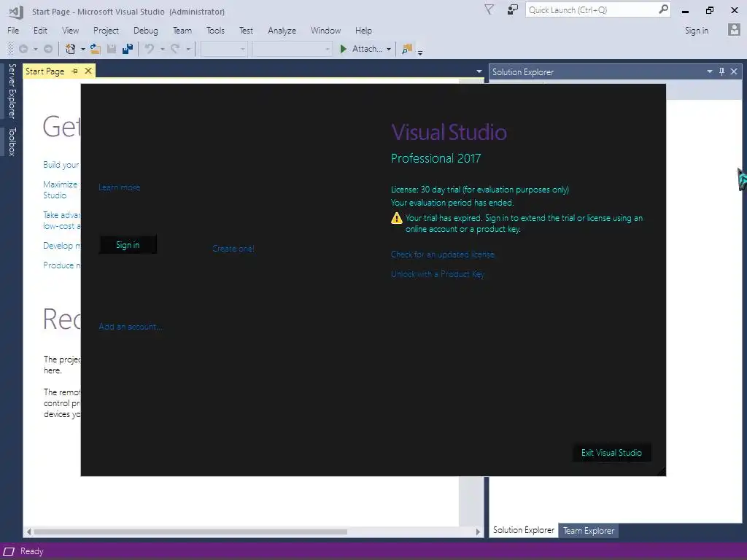Click the Redo toolbar icon
Viewport: 747px width, 560px height.
tap(175, 49)
